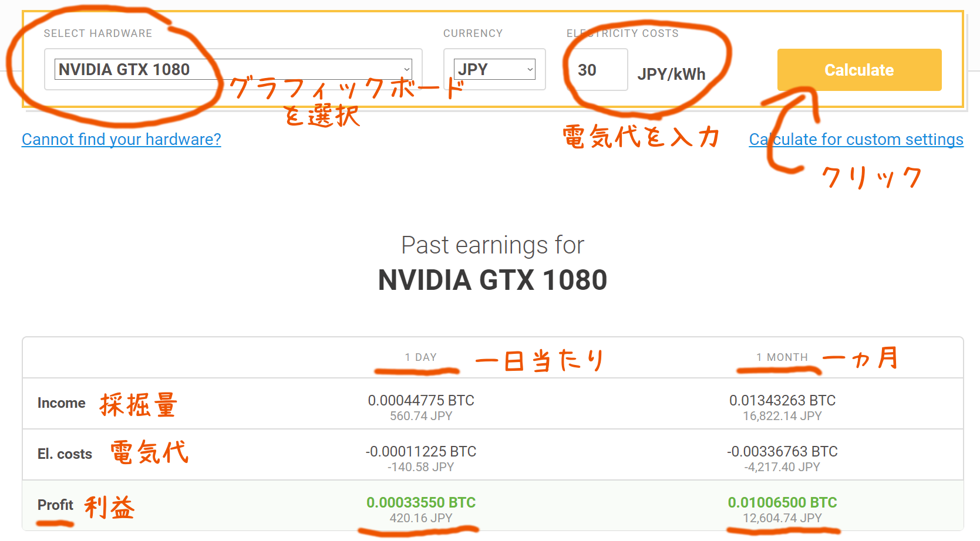
Task: Click the Income row label
Action: coord(62,403)
